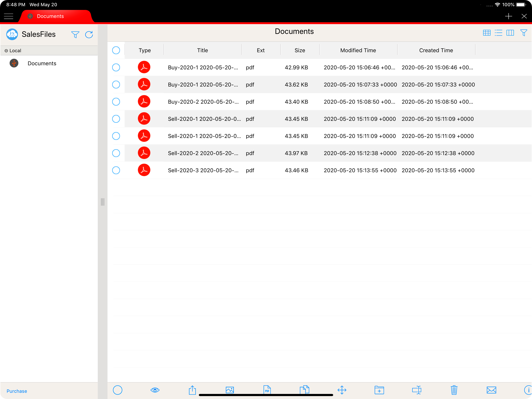532x399 pixels.
Task: Click the sidebar split divider handle
Action: pos(103,202)
